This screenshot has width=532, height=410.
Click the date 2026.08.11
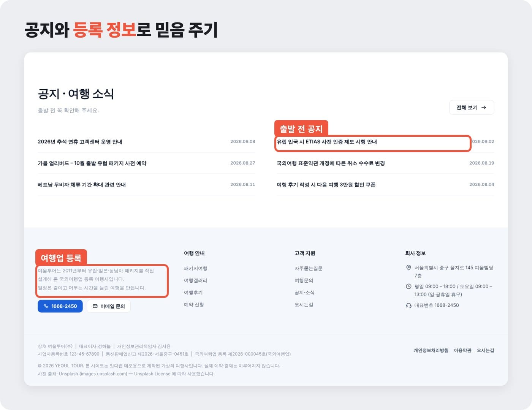(x=243, y=184)
